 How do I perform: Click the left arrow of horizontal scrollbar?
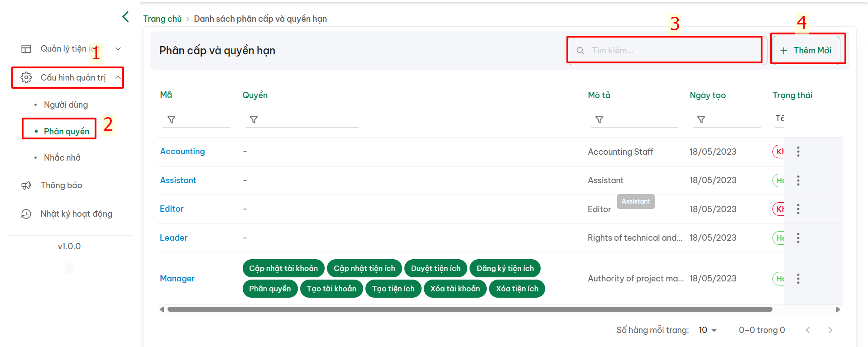162,309
